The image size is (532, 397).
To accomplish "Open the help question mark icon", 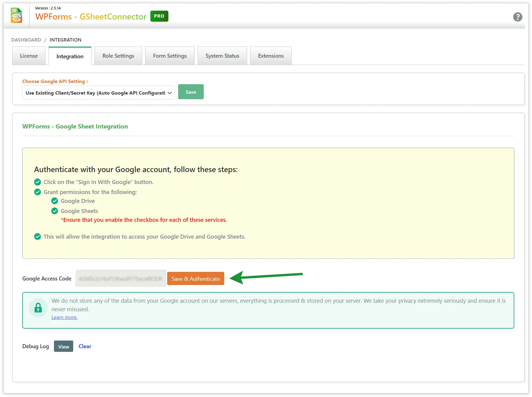I will coord(517,17).
